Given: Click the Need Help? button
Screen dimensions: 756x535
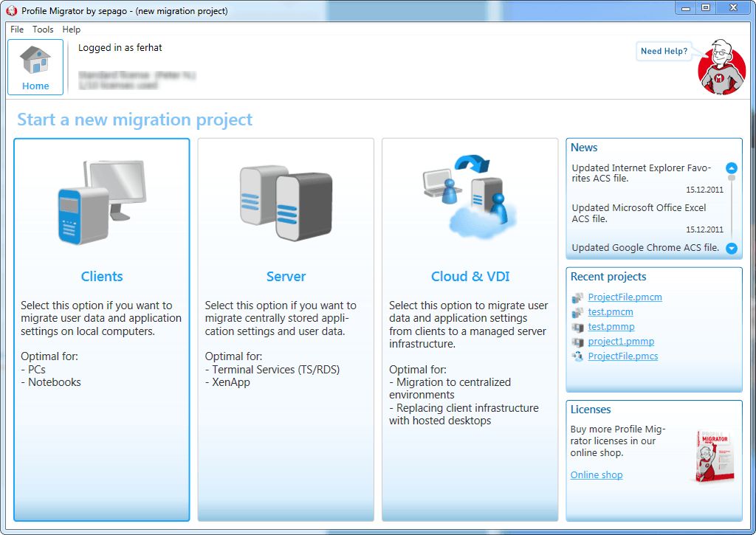Looking at the screenshot, I should click(x=663, y=51).
